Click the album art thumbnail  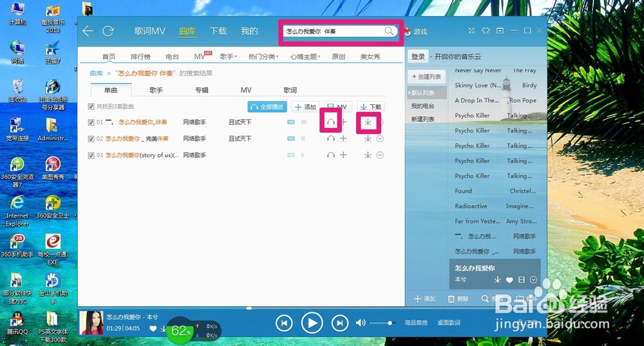pos(91,323)
